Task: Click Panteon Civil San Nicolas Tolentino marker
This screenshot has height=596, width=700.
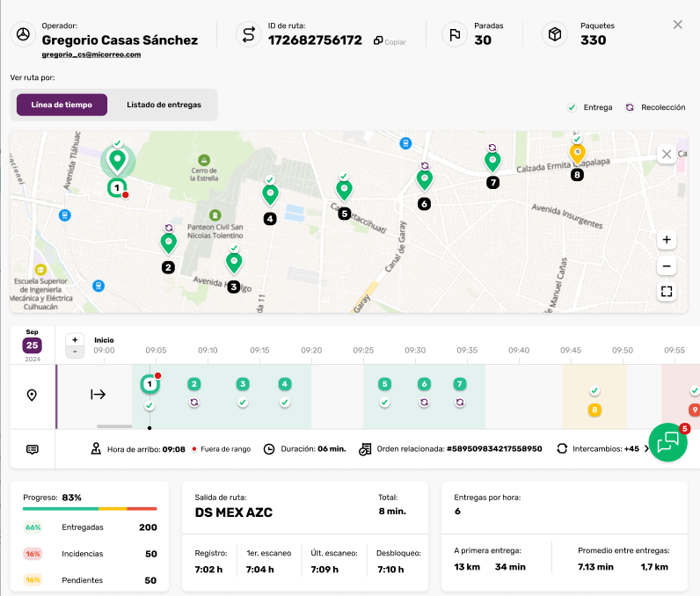Action: [x=215, y=215]
